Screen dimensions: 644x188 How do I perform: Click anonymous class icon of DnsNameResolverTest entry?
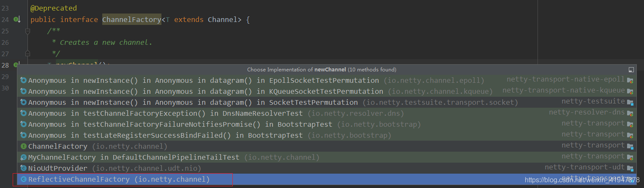[x=24, y=113]
